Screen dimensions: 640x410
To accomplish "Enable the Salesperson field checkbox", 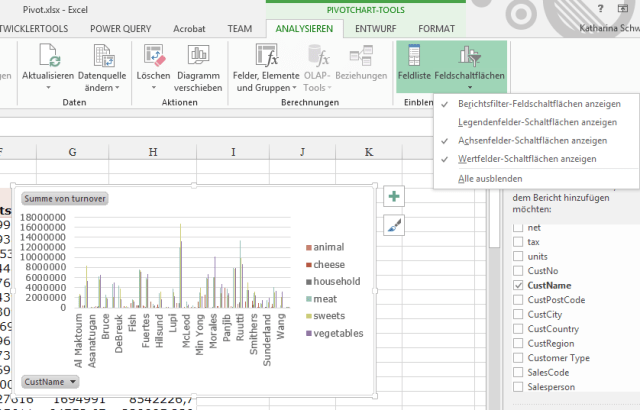I will 519,386.
